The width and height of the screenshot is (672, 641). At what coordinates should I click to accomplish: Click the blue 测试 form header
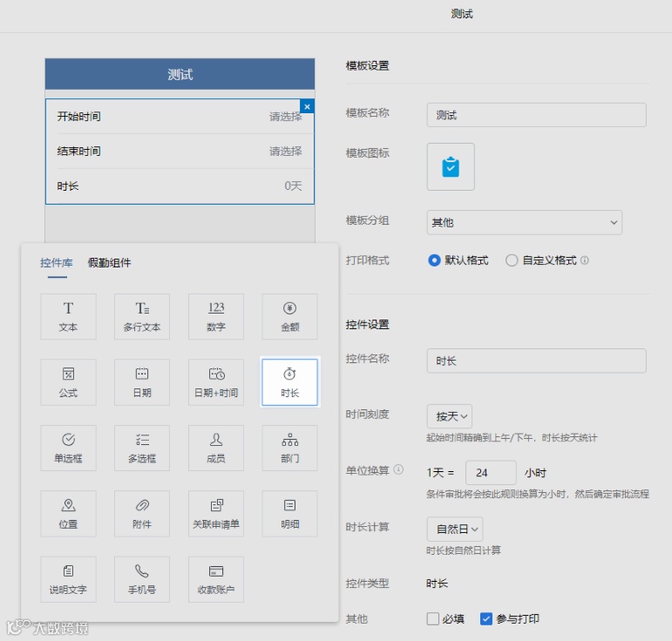tap(180, 74)
